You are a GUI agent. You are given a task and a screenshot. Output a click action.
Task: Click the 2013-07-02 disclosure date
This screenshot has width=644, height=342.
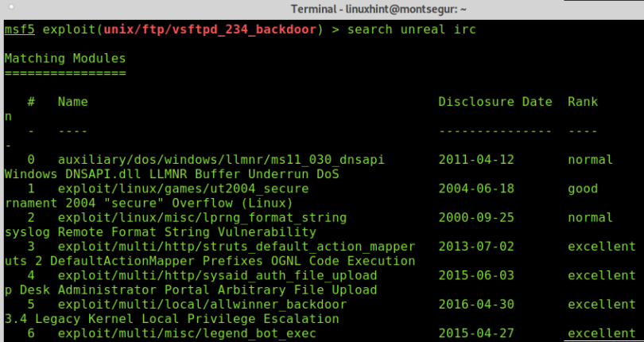pos(476,247)
